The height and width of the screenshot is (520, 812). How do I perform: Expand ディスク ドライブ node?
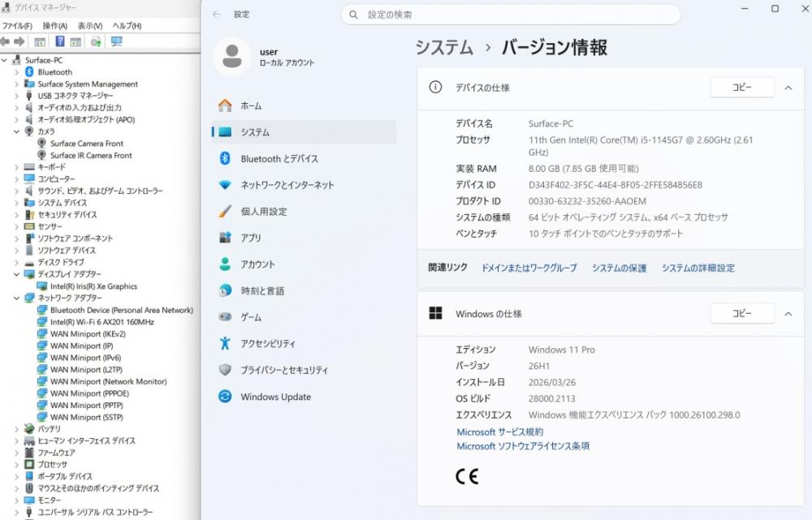pos(16,262)
